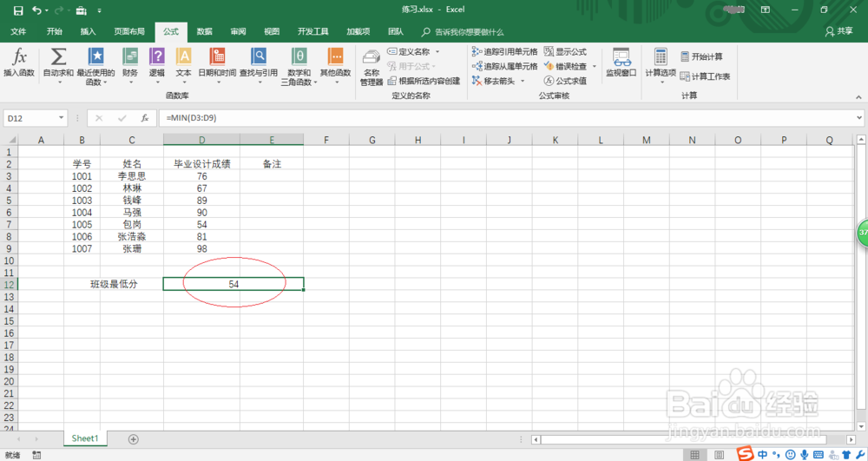Click the 毕业设计成绩 header cell

coord(201,164)
